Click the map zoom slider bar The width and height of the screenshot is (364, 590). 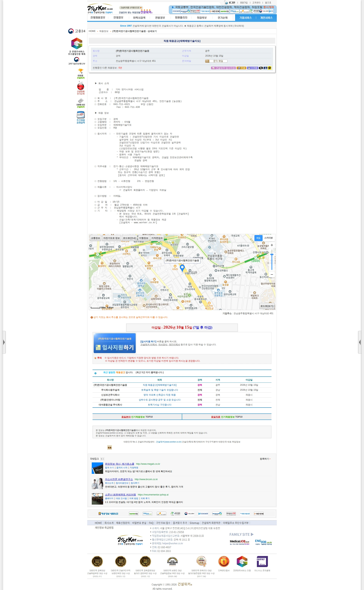[272, 260]
